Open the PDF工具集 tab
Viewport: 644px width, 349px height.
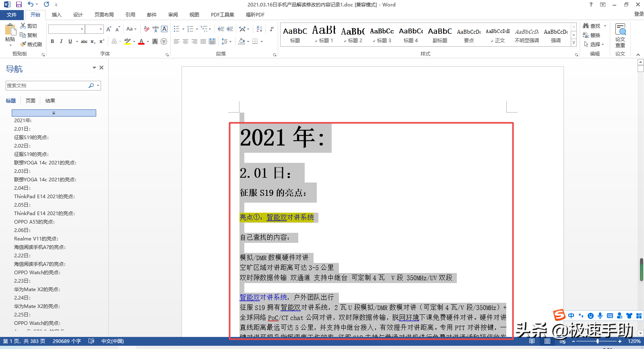point(223,14)
